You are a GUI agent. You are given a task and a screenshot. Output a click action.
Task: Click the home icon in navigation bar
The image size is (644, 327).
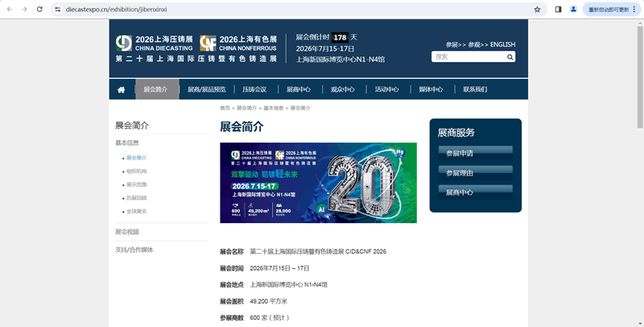coord(121,89)
